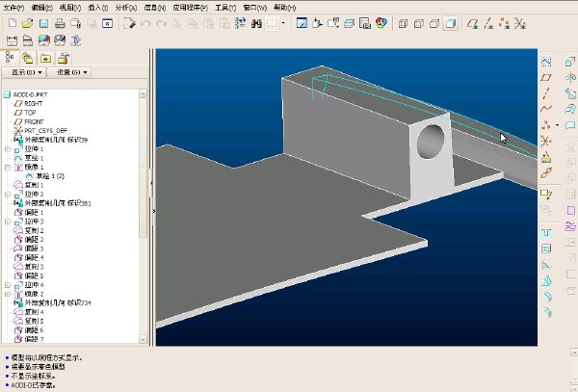Image resolution: width=578 pixels, height=392 pixels.
Task: Toggle datum axes display
Action: click(x=488, y=24)
